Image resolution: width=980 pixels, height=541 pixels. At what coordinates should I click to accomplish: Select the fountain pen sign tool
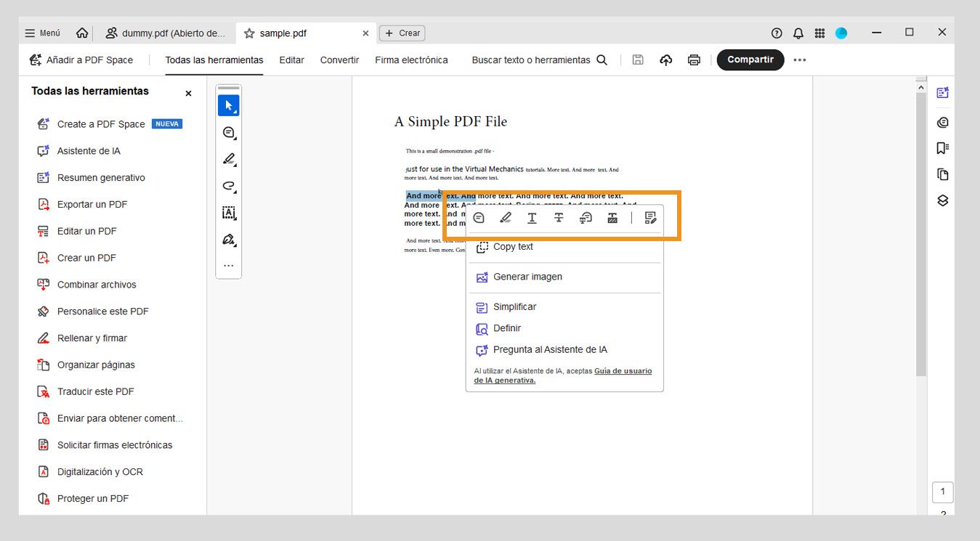tap(229, 240)
